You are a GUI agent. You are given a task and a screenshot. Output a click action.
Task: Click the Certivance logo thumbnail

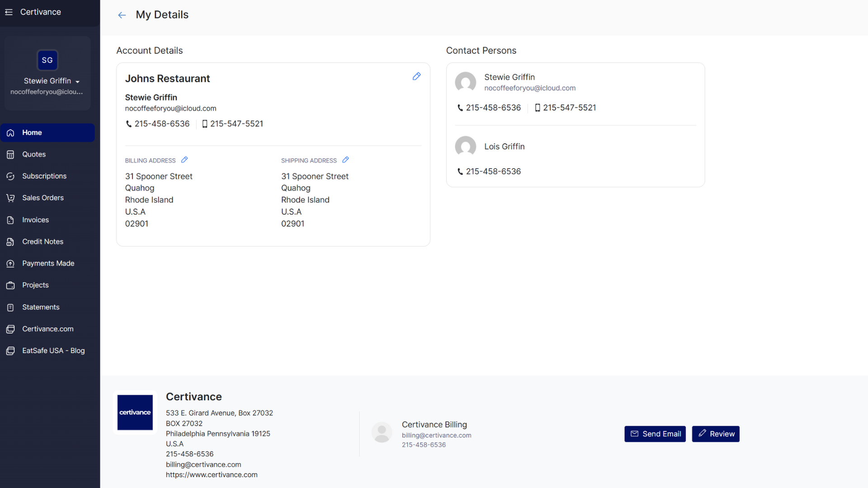pos(135,413)
